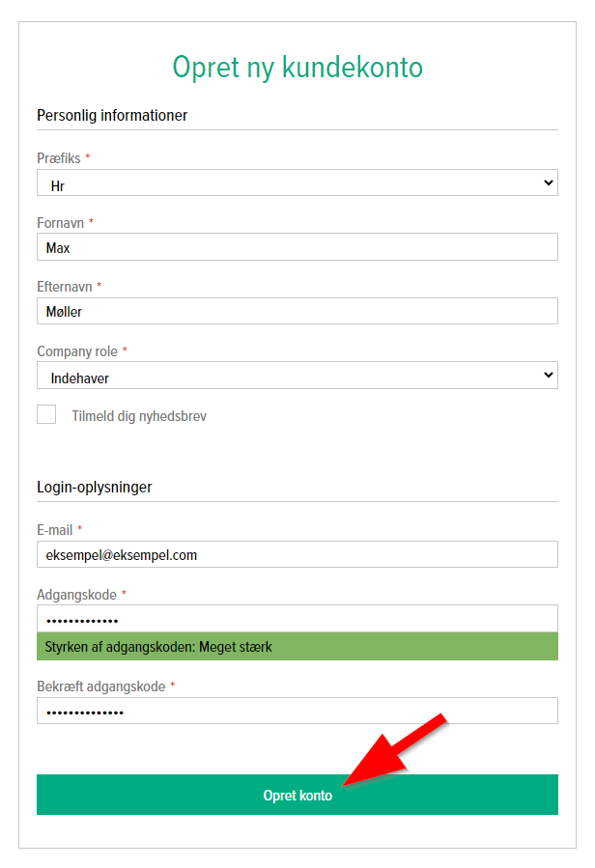Click the Opret ny kundekonto heading
Image resolution: width=595 pixels, height=868 pixels.
tap(297, 68)
